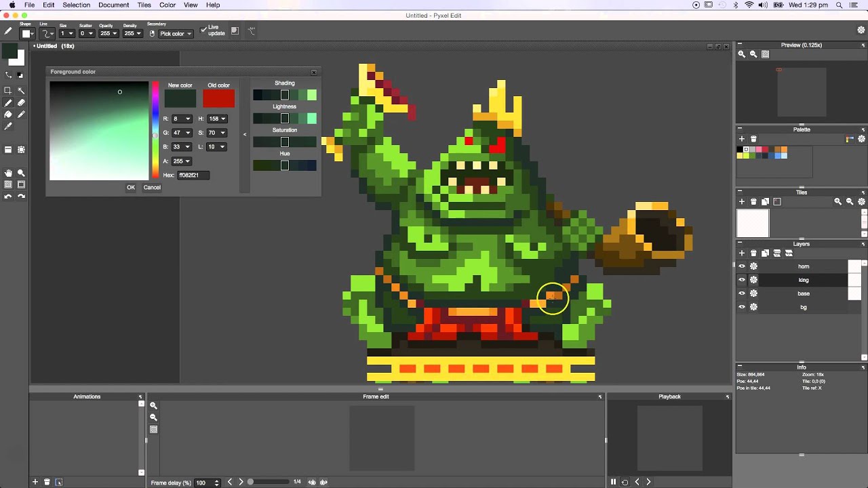Image resolution: width=868 pixels, height=488 pixels.
Task: Zoom out on the Preview panel
Action: (x=753, y=54)
